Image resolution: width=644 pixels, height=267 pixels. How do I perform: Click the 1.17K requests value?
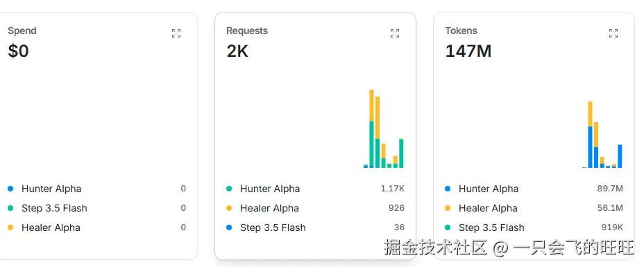[x=393, y=189]
